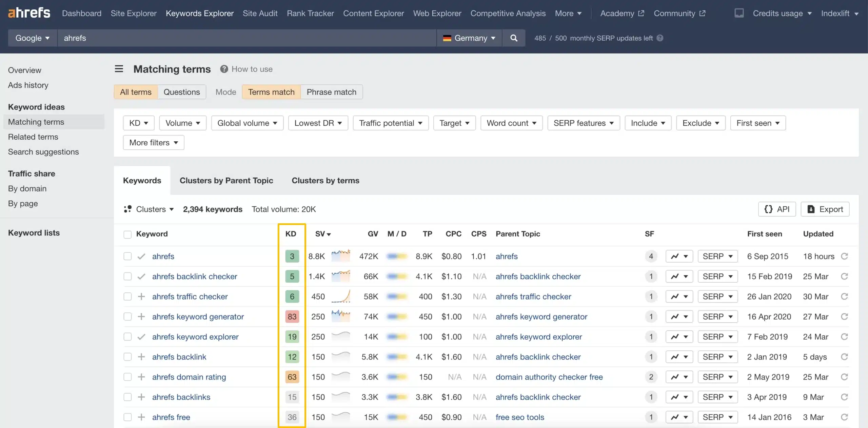Select the Questions tab
This screenshot has height=428, width=868.
pyautogui.click(x=182, y=92)
